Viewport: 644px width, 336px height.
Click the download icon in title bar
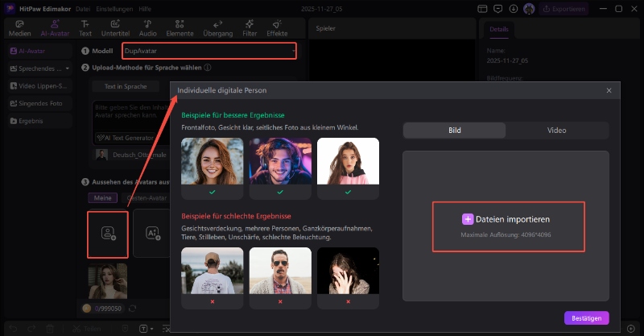click(x=514, y=9)
